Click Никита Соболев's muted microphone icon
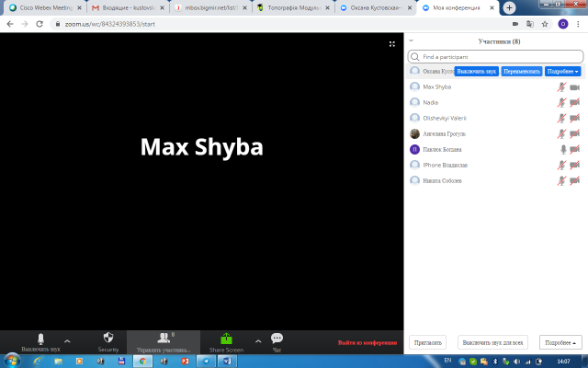Viewport: 588px width, 368px height. [561, 180]
